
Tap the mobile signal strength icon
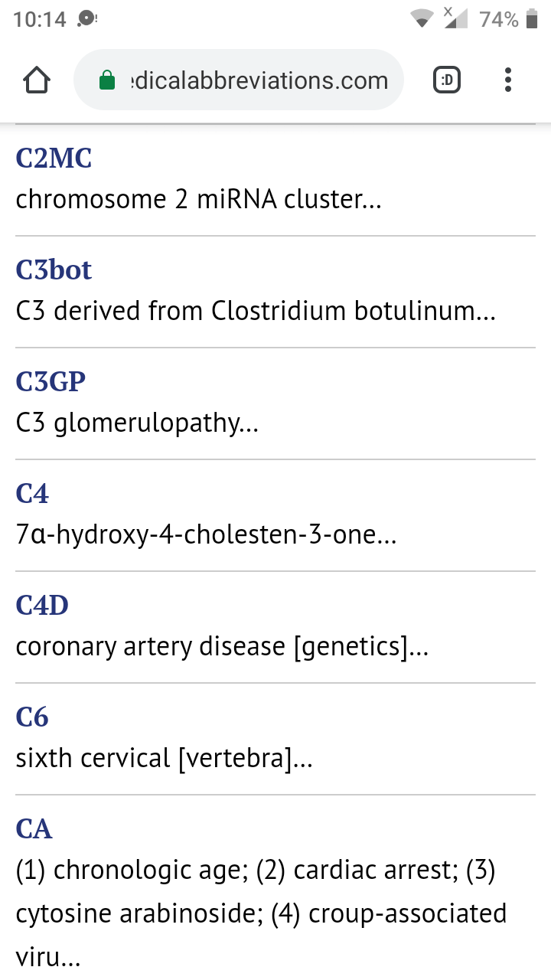point(456,19)
